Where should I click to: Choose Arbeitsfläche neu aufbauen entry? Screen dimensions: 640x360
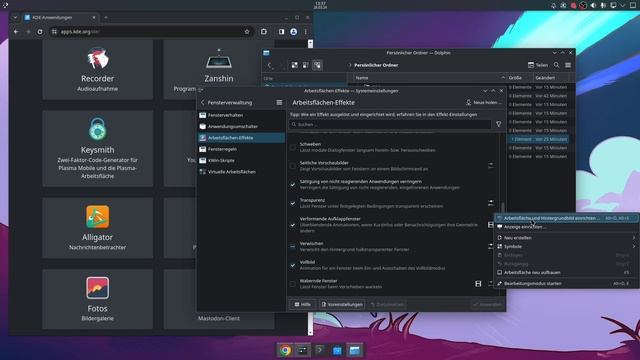566,272
